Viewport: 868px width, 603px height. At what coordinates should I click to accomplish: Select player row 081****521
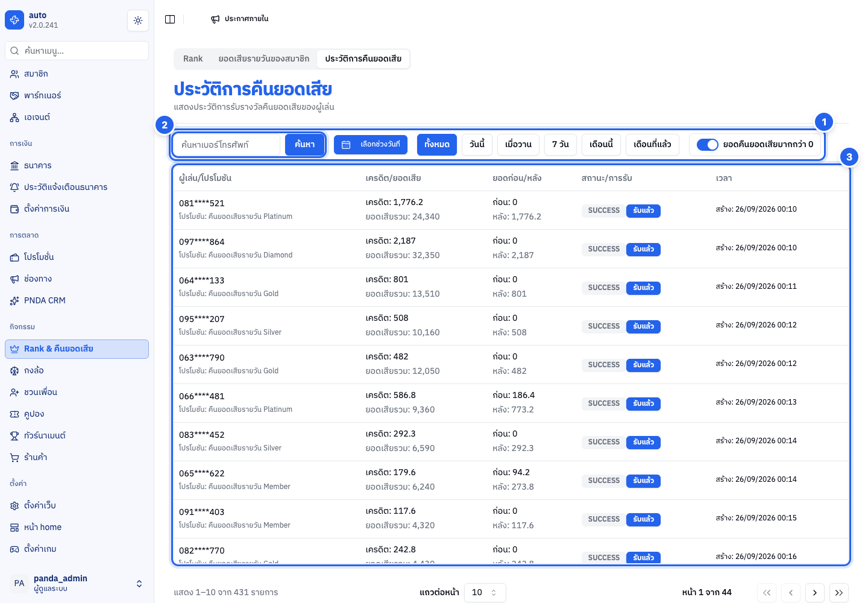point(511,210)
